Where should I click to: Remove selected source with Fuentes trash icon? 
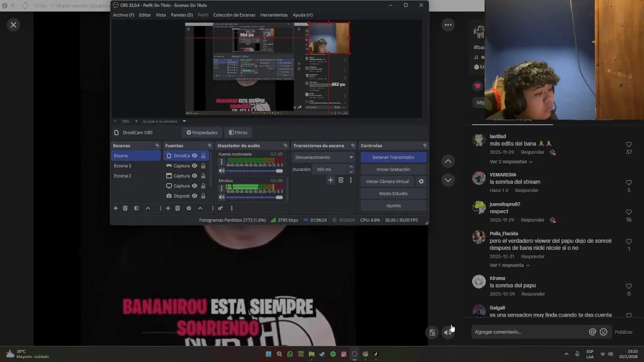[178, 208]
